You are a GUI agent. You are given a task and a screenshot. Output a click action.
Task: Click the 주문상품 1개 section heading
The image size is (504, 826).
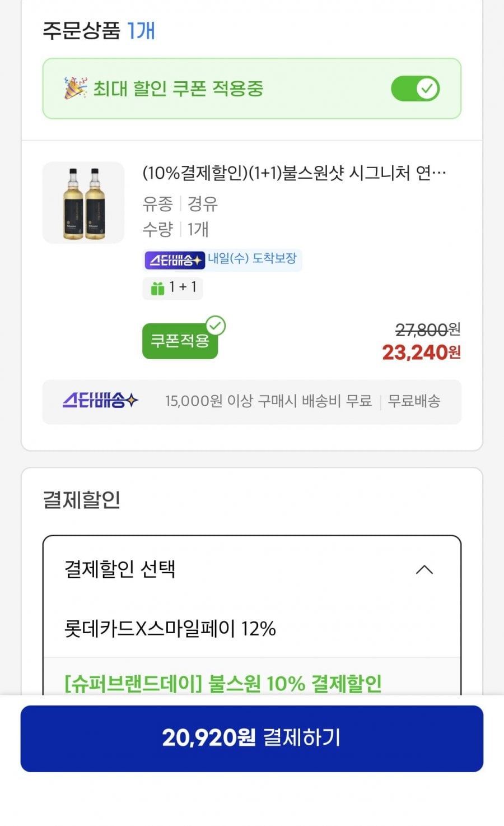pos(99,31)
